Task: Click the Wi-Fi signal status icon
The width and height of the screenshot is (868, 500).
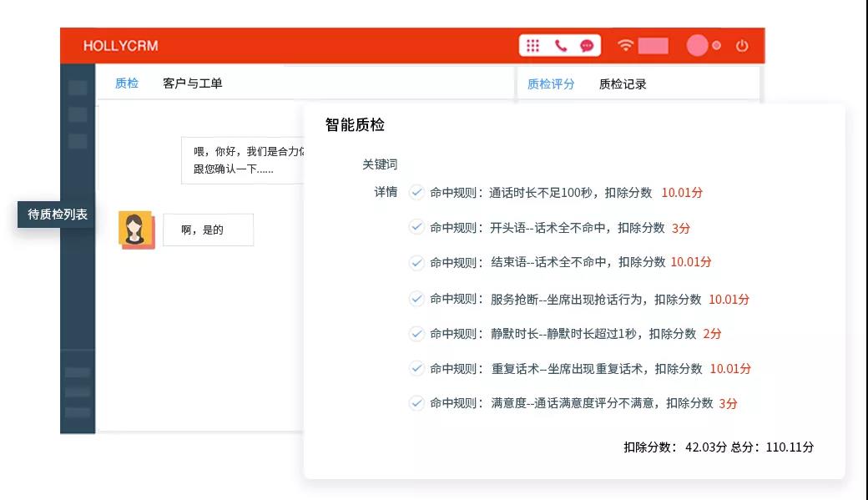Action: [625, 45]
